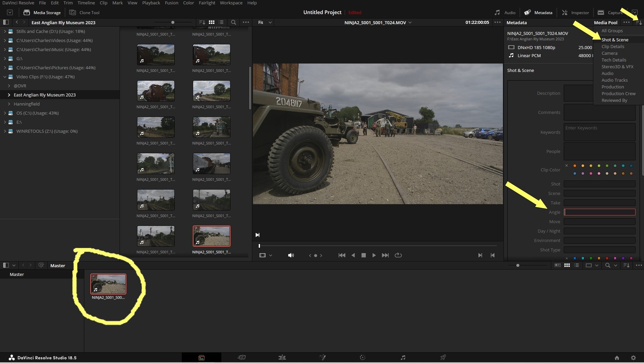The height and width of the screenshot is (363, 644).
Task: Toggle the Clone Tool panel
Action: point(84,12)
